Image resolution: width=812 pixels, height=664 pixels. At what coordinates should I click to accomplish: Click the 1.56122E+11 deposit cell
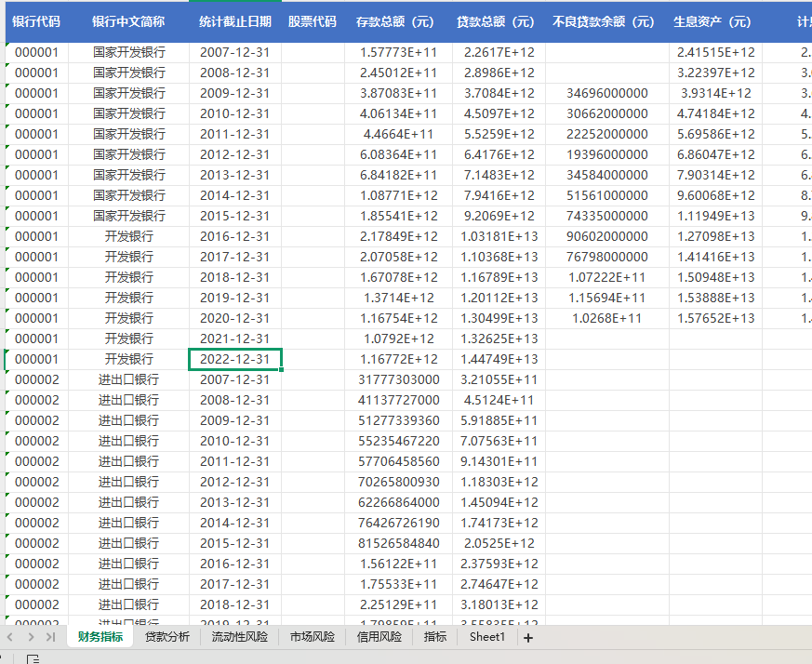point(398,564)
